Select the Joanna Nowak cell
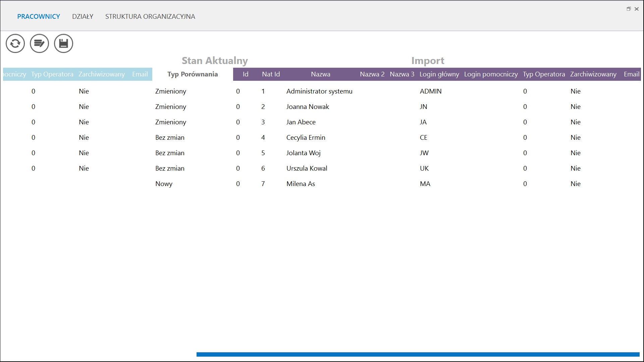The height and width of the screenshot is (362, 644). tap(308, 107)
